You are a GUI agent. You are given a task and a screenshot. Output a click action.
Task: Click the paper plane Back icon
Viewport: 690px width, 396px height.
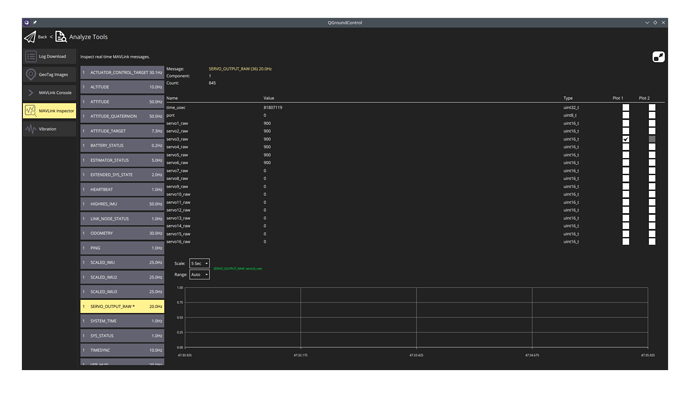click(x=30, y=37)
